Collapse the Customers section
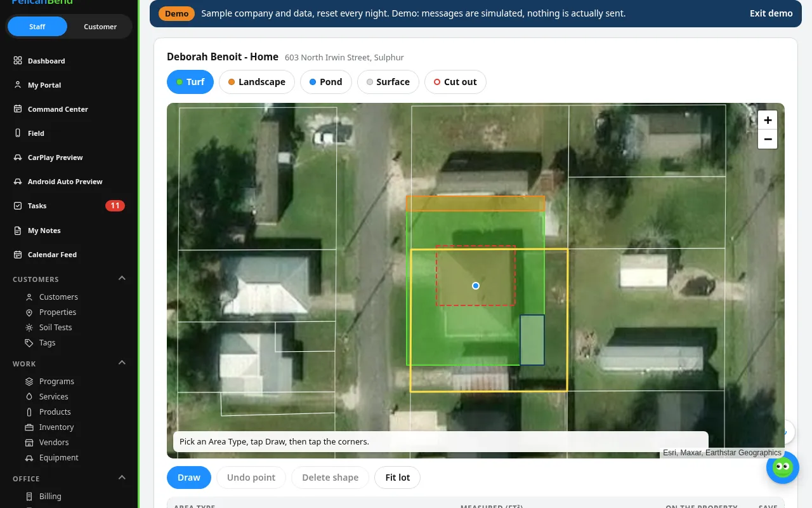 coord(122,279)
